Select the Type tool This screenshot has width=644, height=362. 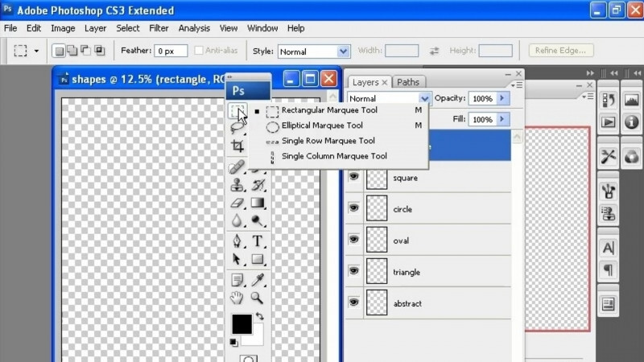click(258, 241)
